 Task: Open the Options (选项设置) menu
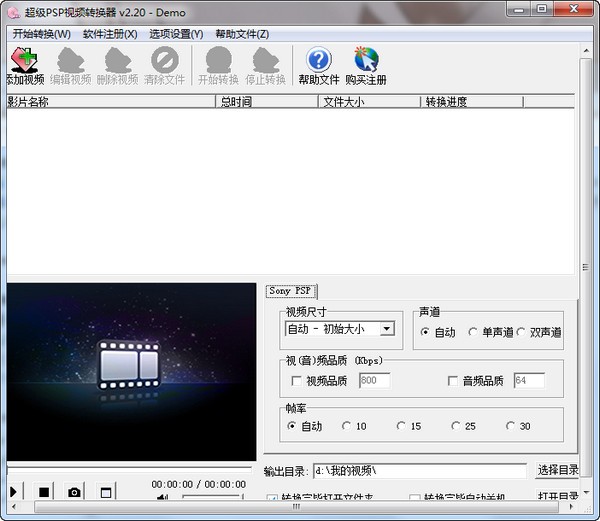176,33
